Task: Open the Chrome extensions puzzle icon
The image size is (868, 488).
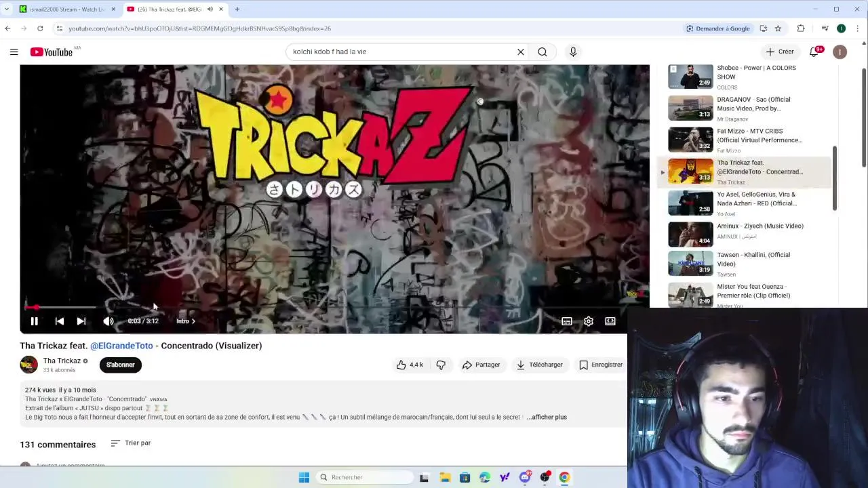Action: (801, 28)
